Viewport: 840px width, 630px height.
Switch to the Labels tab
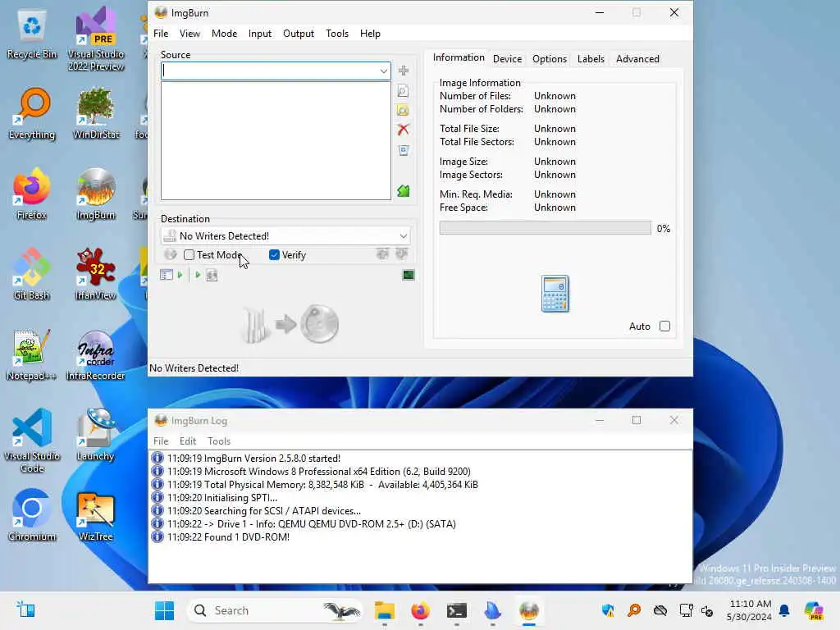[x=591, y=59]
